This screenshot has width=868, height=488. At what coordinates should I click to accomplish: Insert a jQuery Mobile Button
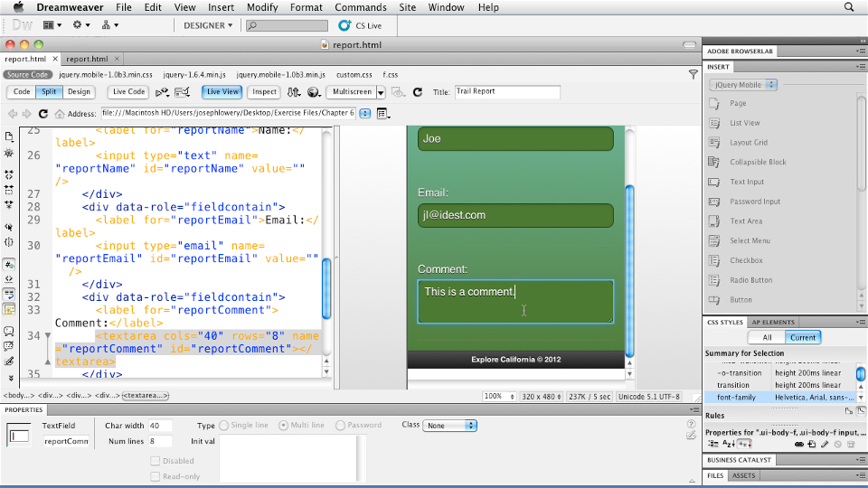[x=714, y=300]
